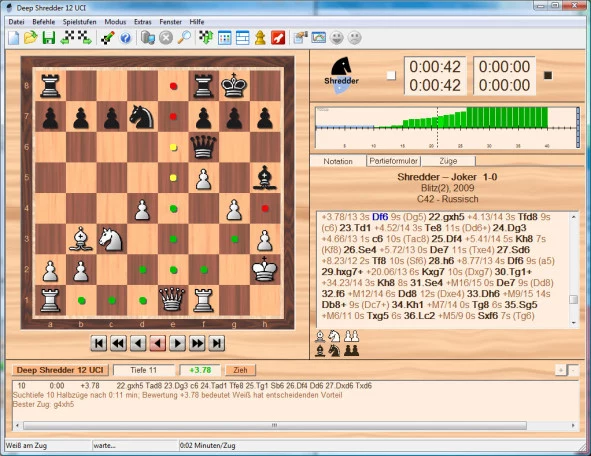The image size is (591, 456).
Task: Click the Zieh button
Action: (x=240, y=370)
